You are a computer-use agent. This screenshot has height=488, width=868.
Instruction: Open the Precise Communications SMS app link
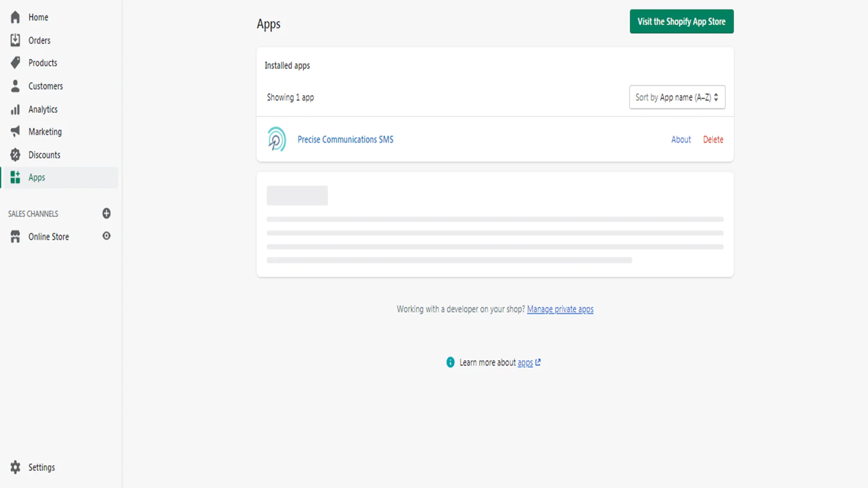pos(346,139)
